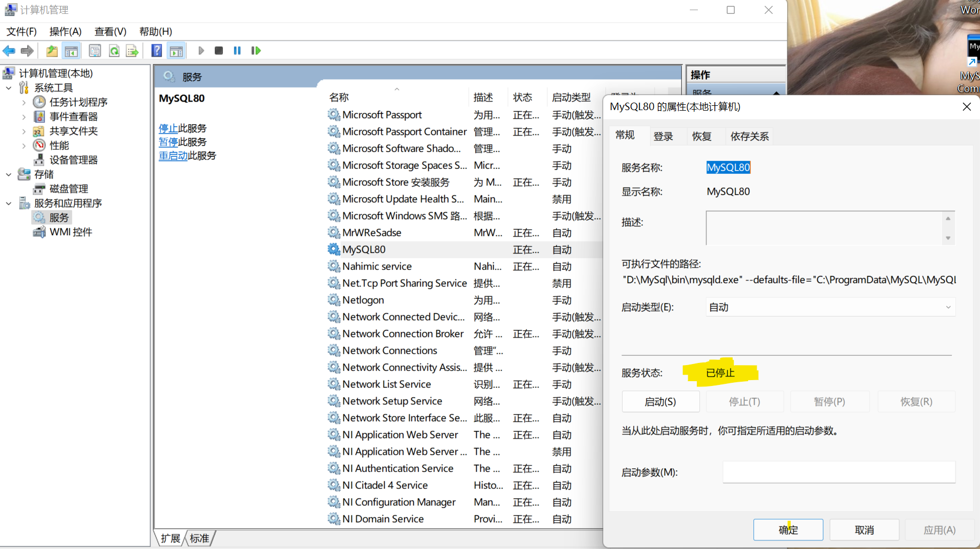The width and height of the screenshot is (980, 549).
Task: Select WMI 控件 in tree
Action: tap(71, 232)
